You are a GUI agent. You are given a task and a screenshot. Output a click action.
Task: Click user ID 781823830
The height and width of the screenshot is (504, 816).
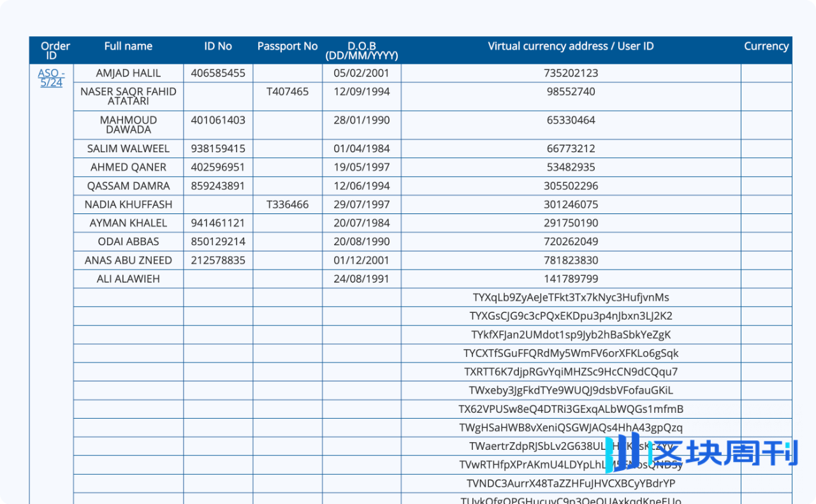coord(571,260)
